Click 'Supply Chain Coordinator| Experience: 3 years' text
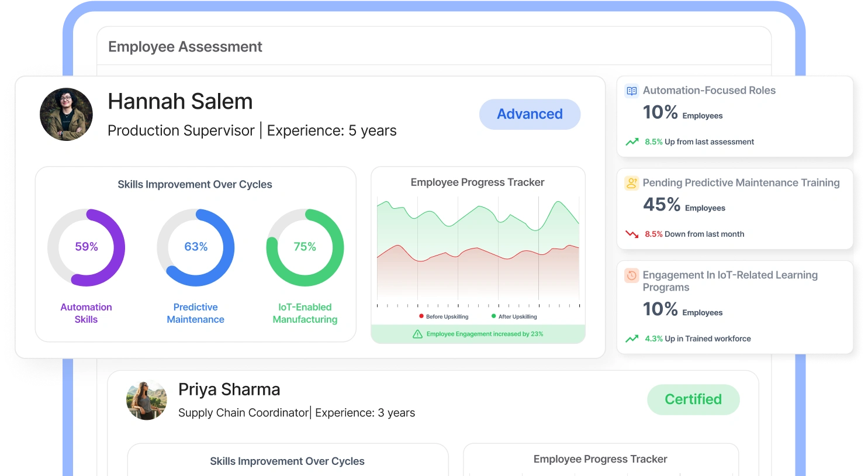 (x=296, y=413)
